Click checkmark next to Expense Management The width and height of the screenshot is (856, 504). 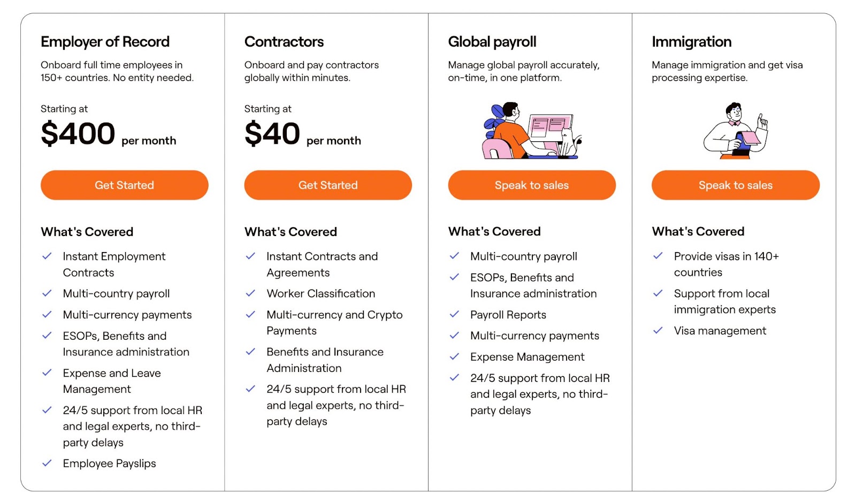coord(454,356)
